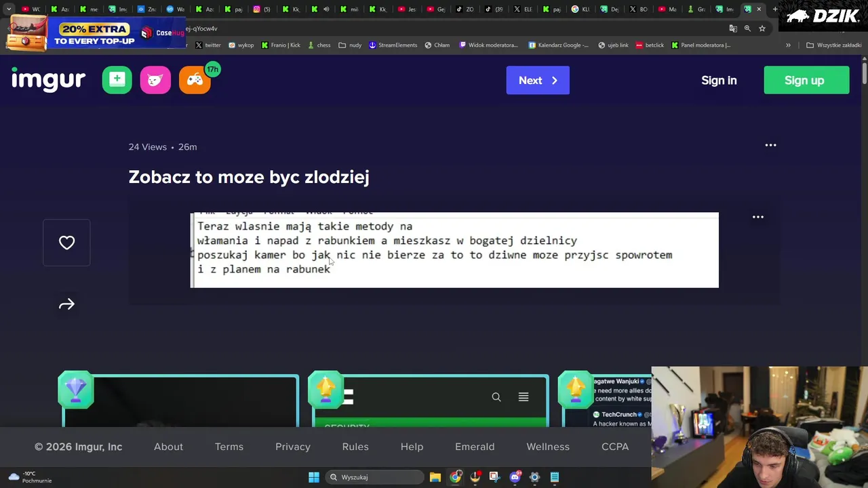868x488 pixels.
Task: Bookmark this page with the star icon
Action: [x=762, y=28]
